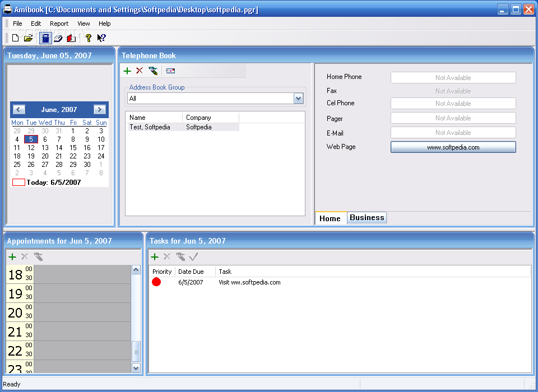Open the View menu
The image size is (538, 392).
(x=84, y=24)
